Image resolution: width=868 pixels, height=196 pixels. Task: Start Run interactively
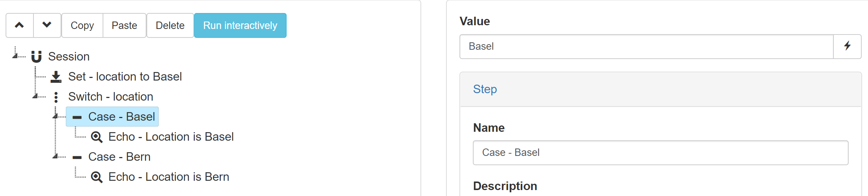(240, 25)
